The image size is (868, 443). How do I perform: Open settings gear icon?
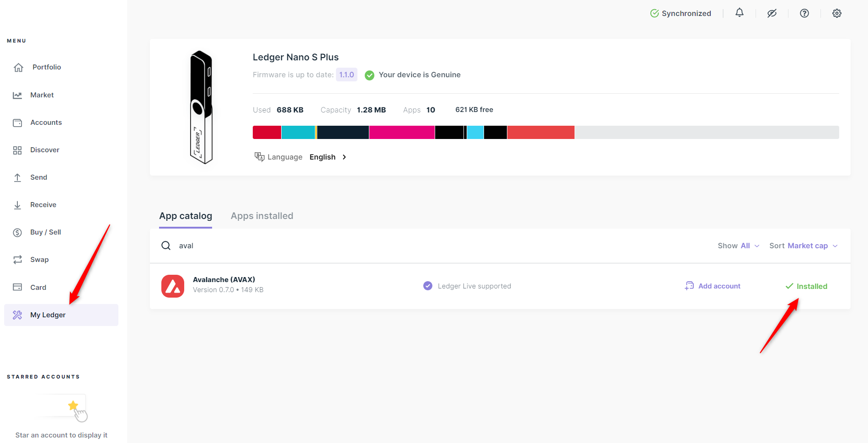[836, 13]
